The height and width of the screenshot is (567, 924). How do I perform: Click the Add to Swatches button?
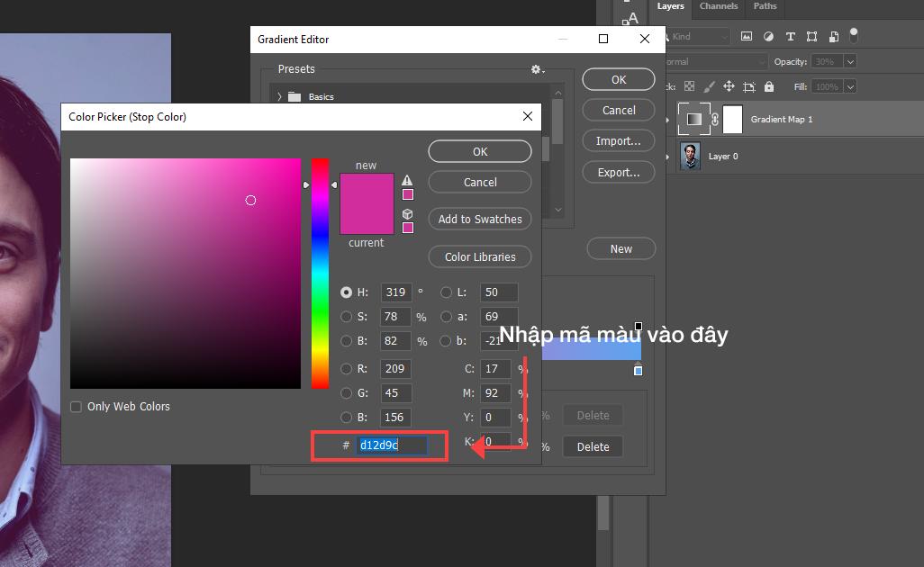pos(479,219)
